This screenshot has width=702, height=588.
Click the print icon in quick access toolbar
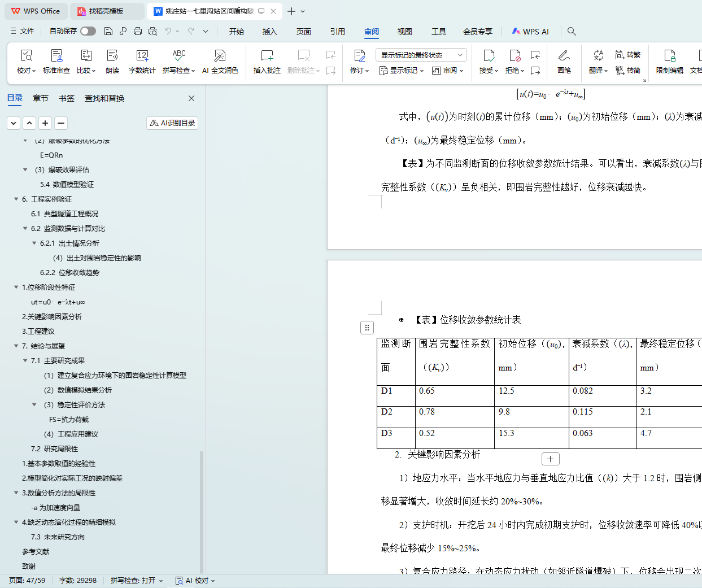point(138,32)
